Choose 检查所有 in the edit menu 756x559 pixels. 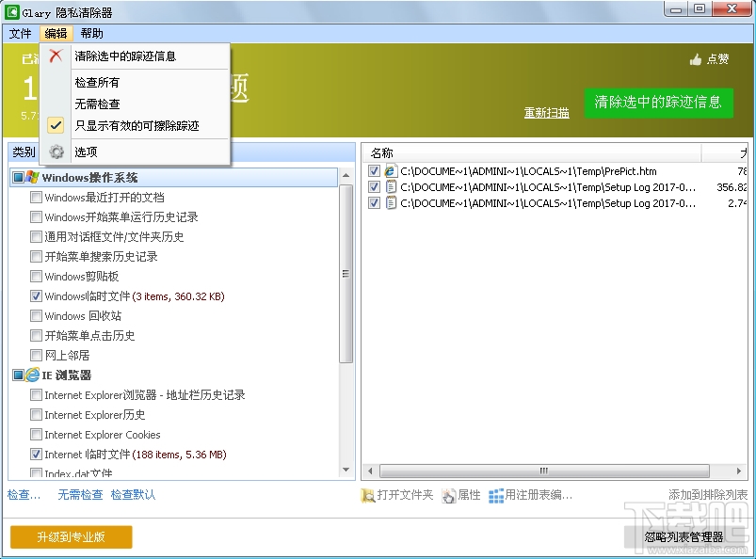point(134,83)
